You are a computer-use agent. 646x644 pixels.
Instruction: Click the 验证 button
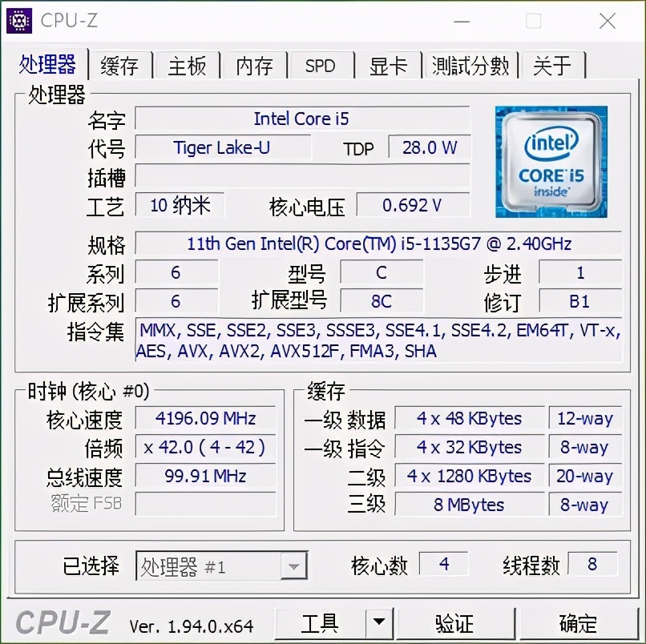tap(454, 622)
